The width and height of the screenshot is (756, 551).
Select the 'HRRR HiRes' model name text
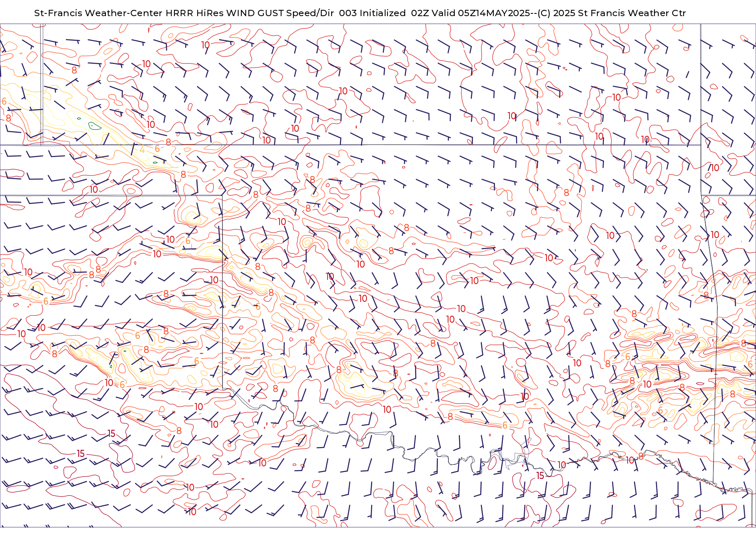point(195,13)
